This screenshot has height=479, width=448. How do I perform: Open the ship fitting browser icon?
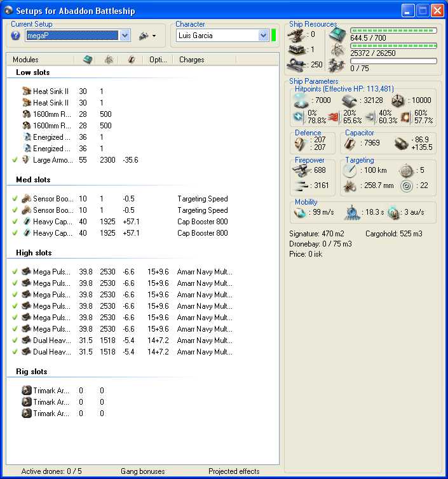point(144,36)
